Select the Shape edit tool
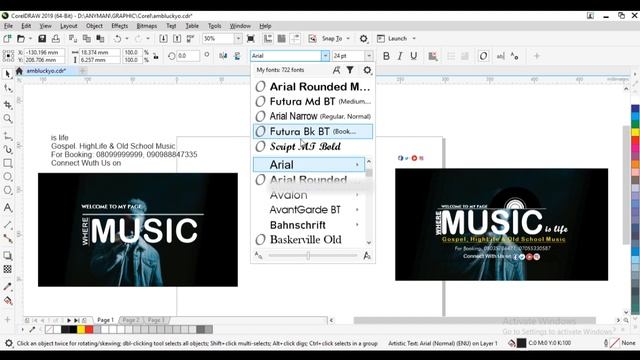640x360 pixels. pos(7,88)
